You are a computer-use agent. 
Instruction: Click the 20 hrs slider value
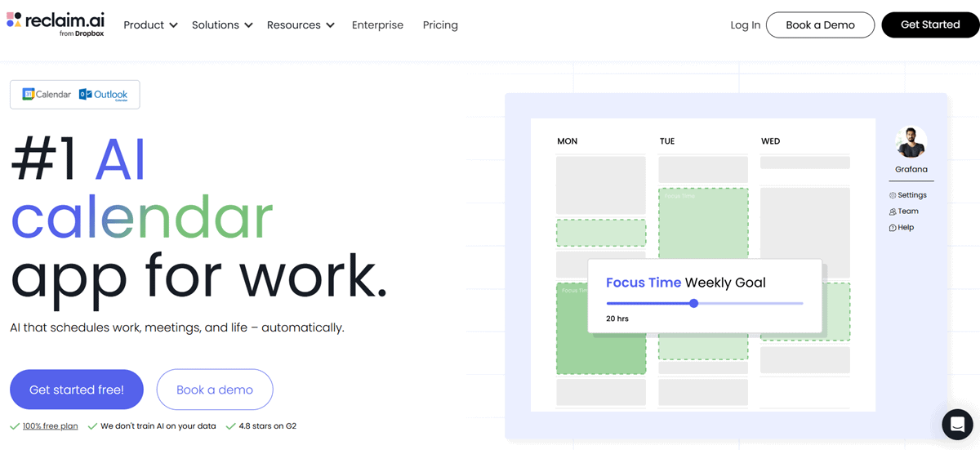point(617,319)
